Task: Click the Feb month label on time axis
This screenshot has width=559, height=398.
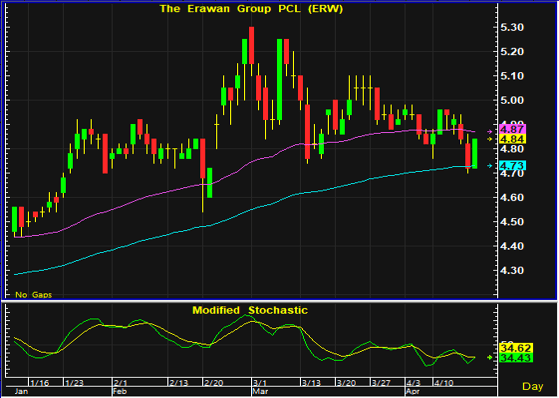Action: coord(119,392)
